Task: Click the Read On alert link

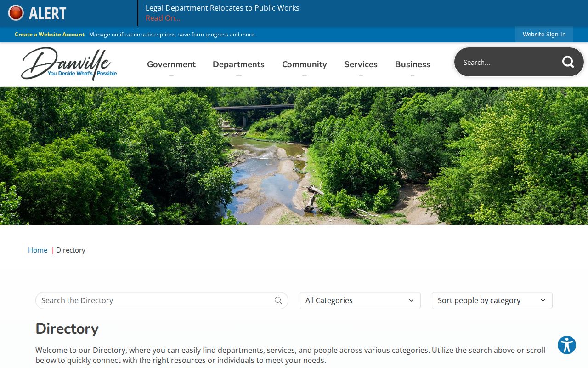Action: pyautogui.click(x=163, y=18)
